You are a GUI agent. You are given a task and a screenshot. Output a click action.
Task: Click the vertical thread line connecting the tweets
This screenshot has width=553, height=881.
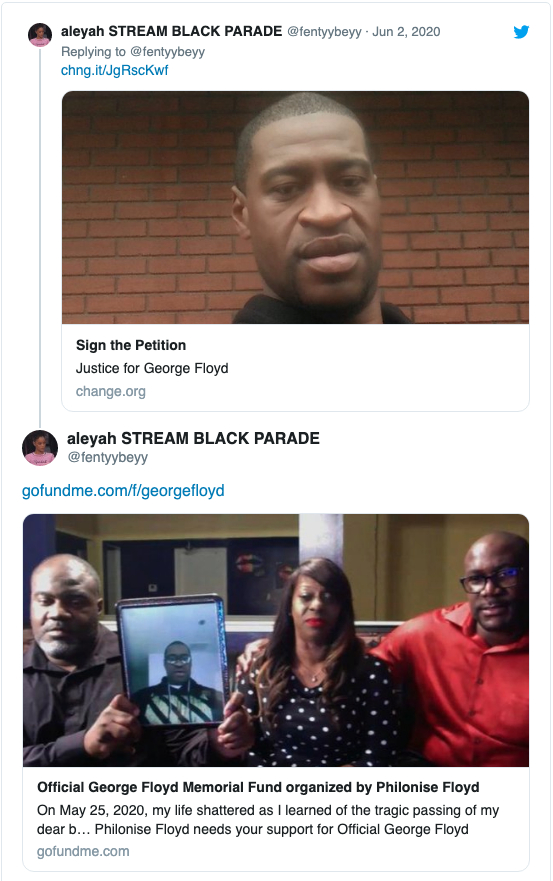[40, 237]
